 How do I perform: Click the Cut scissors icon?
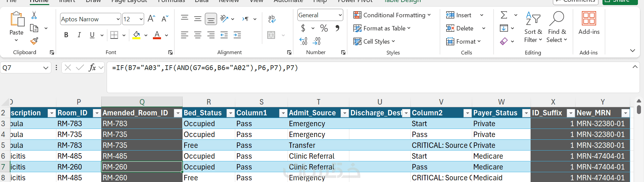click(34, 15)
